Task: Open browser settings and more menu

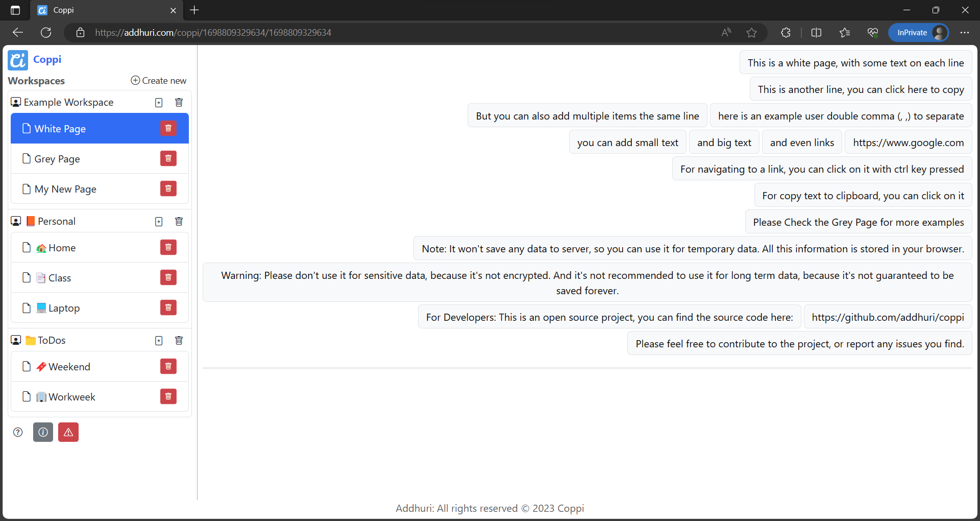Action: point(964,33)
